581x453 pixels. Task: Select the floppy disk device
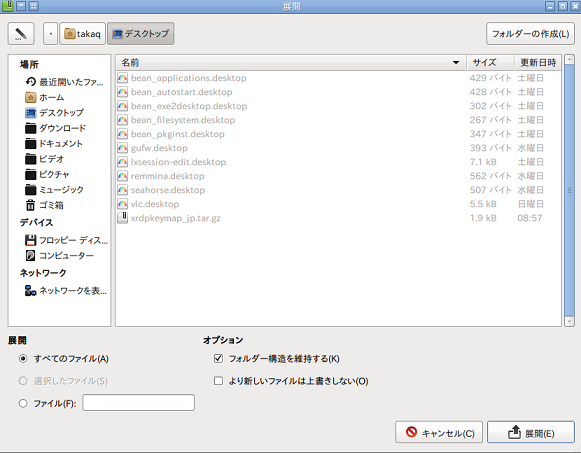tap(66, 240)
